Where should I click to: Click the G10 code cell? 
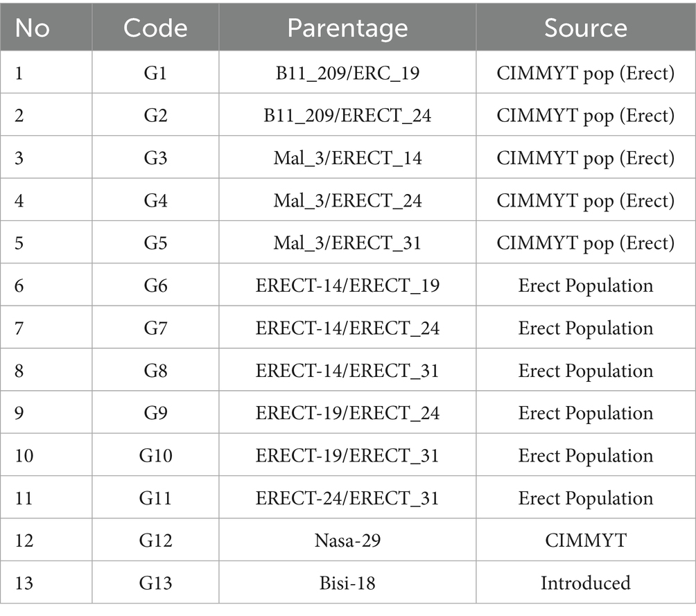pyautogui.click(x=155, y=455)
